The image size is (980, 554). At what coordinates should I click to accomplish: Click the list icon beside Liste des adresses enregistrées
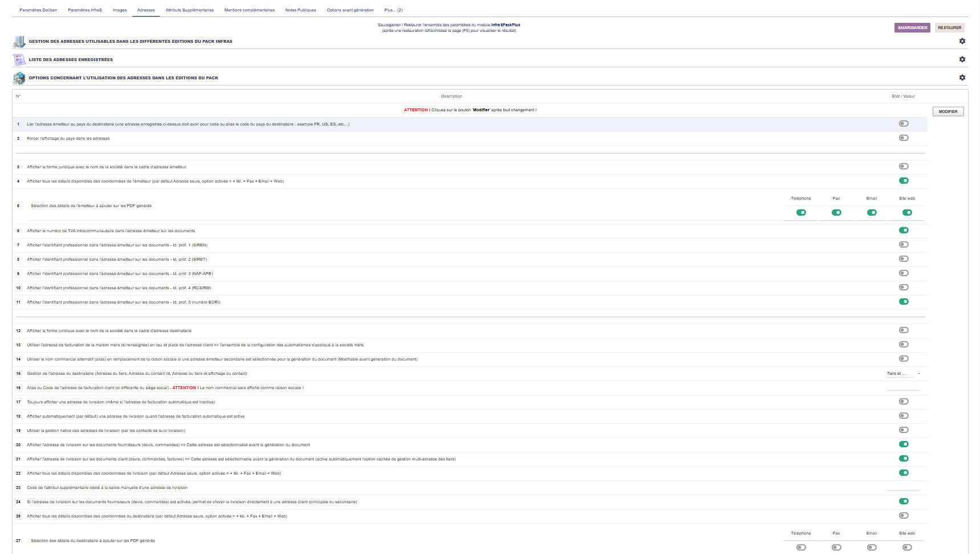[x=19, y=60]
